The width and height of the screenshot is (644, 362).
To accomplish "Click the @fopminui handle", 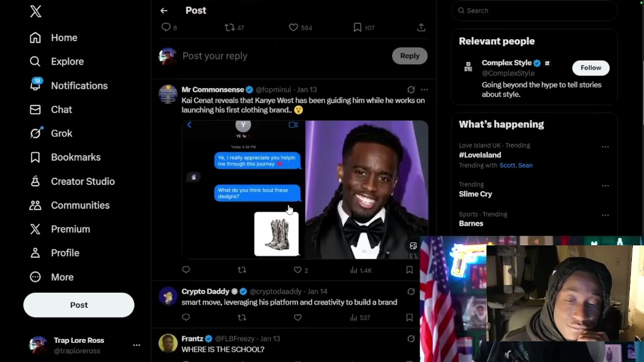I will point(273,89).
